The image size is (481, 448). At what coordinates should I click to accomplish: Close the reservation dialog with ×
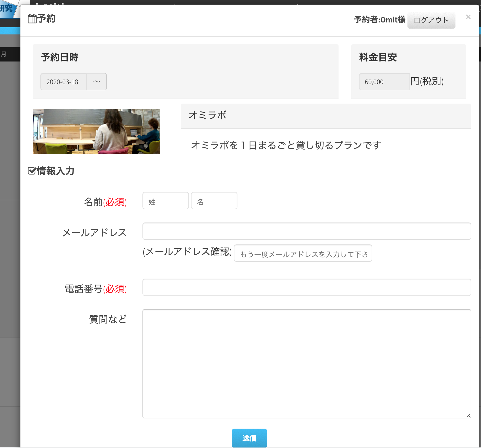(468, 17)
